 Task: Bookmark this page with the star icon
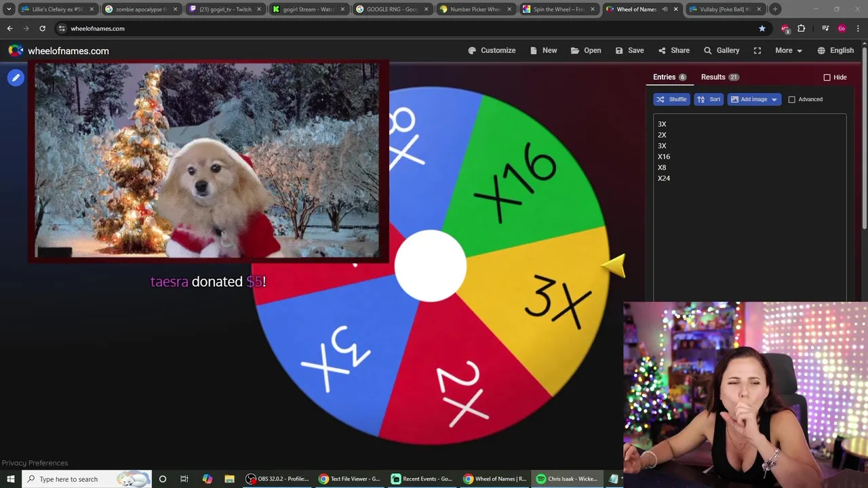(x=762, y=28)
